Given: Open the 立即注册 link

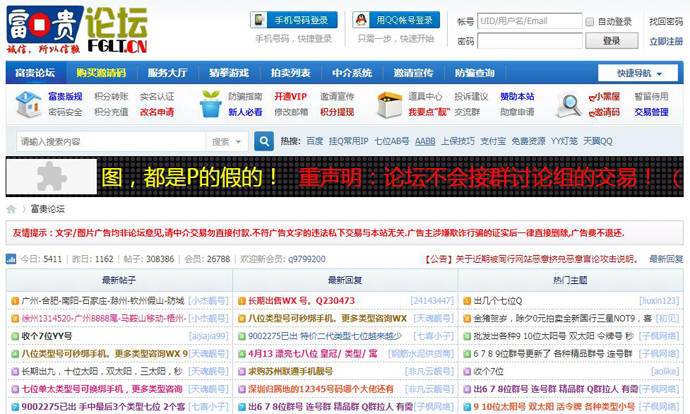Looking at the screenshot, I should click(666, 41).
